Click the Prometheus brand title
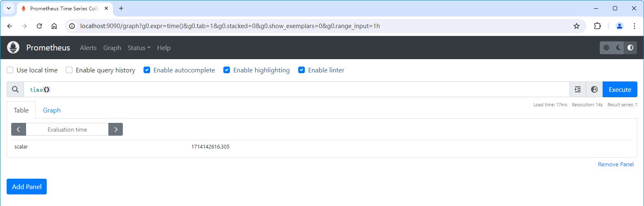Viewport: 644px width, 206px height. pyautogui.click(x=48, y=48)
